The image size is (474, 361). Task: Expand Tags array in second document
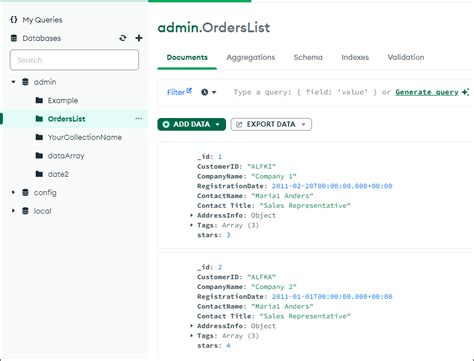click(191, 336)
